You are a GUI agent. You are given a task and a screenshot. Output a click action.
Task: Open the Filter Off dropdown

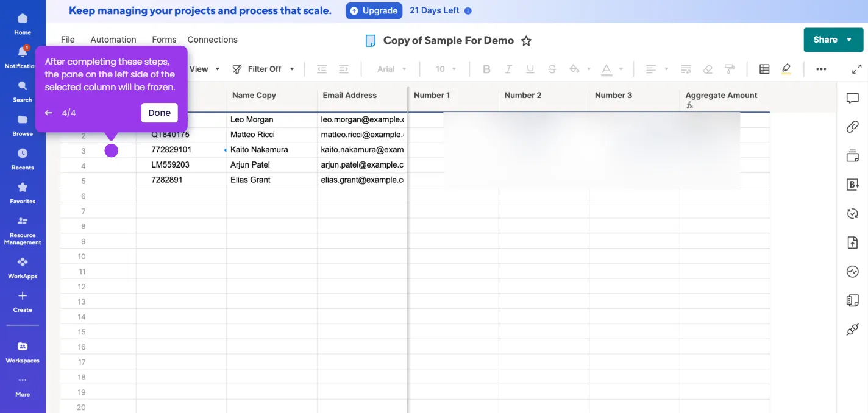tap(263, 69)
